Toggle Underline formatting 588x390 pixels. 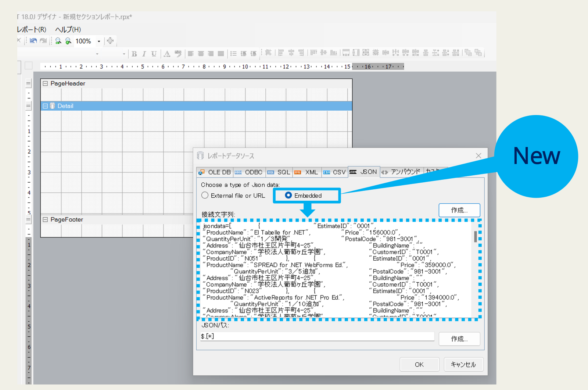point(154,54)
